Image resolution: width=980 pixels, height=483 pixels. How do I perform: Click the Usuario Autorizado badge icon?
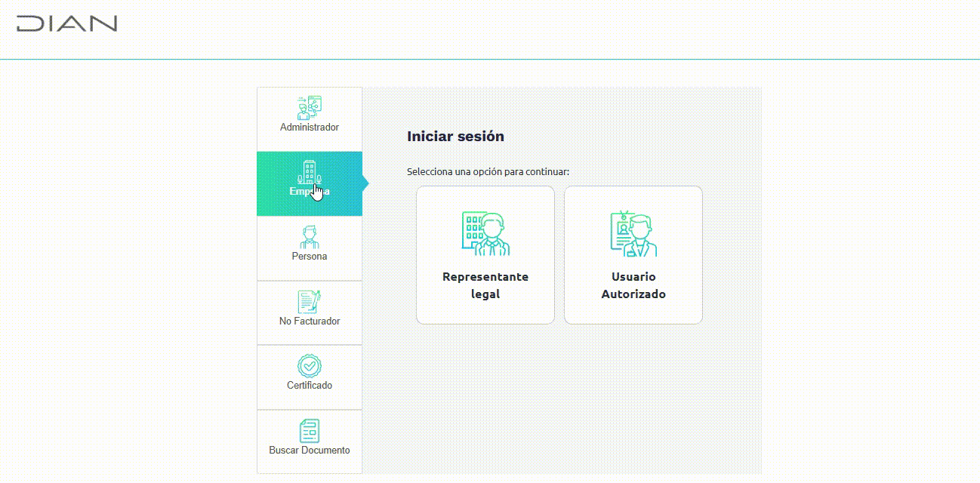pos(633,232)
